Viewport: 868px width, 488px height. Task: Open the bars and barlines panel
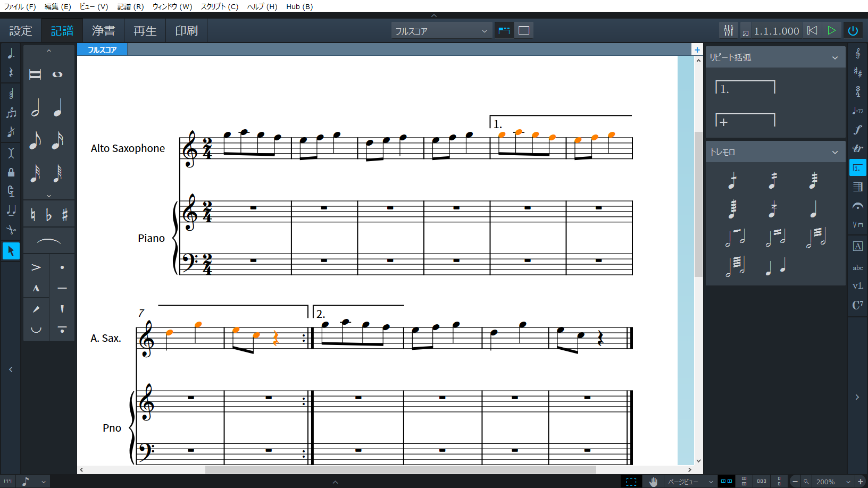coord(857,187)
